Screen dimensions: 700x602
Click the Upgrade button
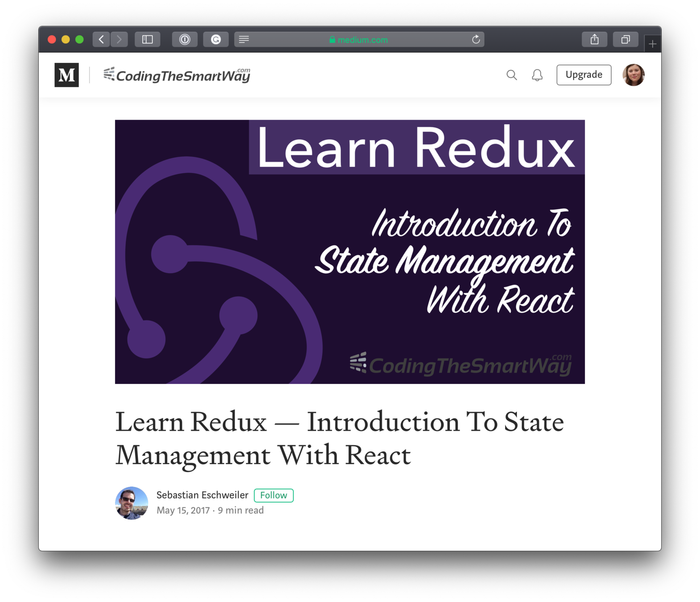pos(584,75)
